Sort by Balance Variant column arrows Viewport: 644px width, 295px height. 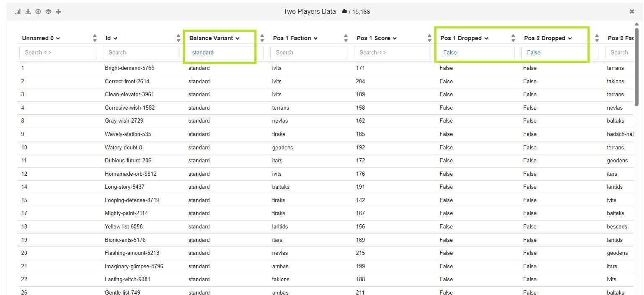262,38
